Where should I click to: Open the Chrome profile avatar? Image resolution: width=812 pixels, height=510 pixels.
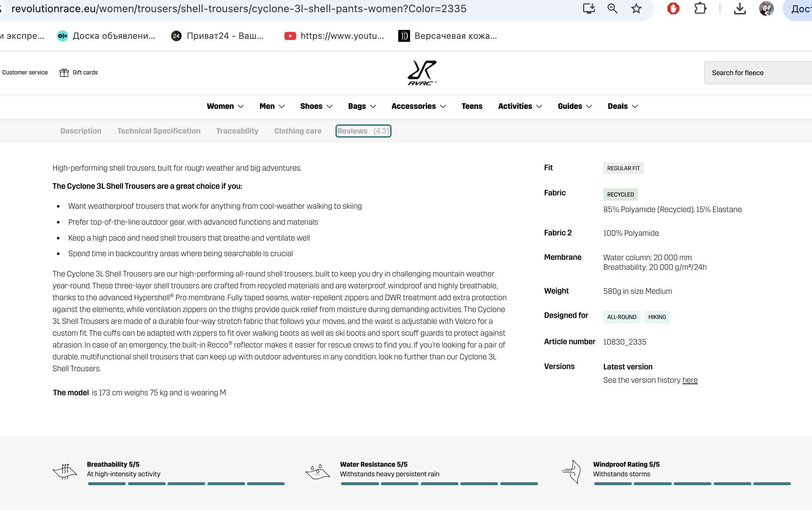pyautogui.click(x=766, y=9)
